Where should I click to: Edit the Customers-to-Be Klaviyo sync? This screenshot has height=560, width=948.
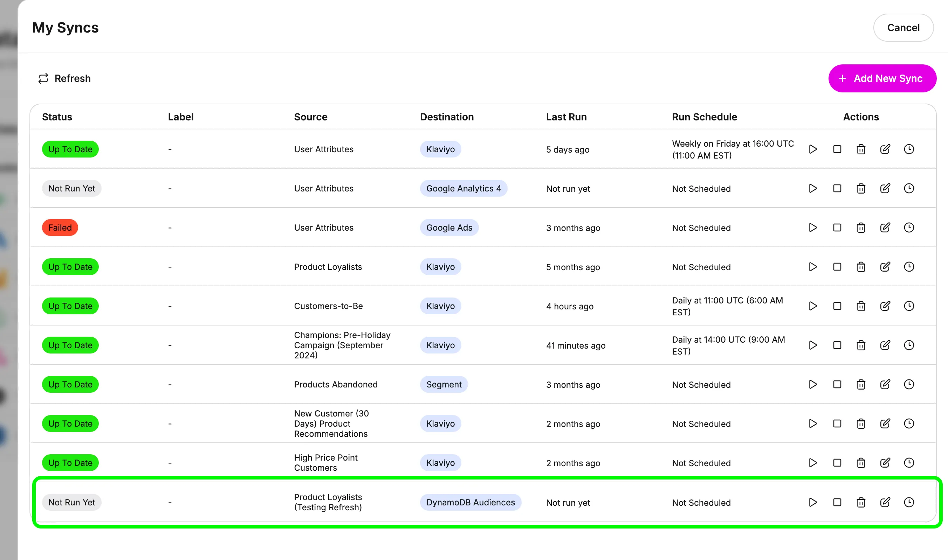point(885,306)
